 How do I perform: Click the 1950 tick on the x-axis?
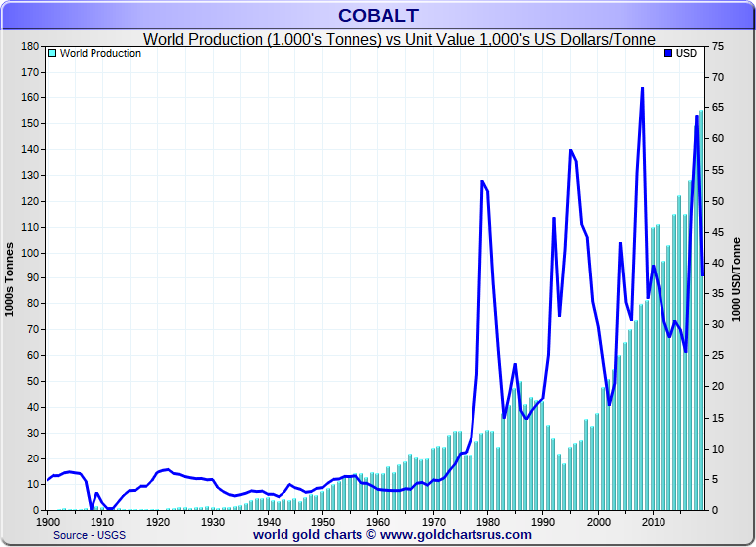point(322,520)
